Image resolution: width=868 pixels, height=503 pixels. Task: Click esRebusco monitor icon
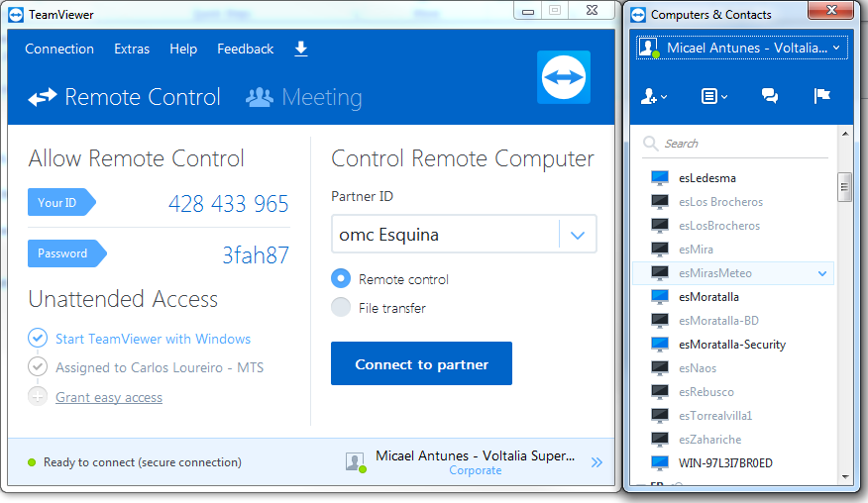(x=660, y=392)
